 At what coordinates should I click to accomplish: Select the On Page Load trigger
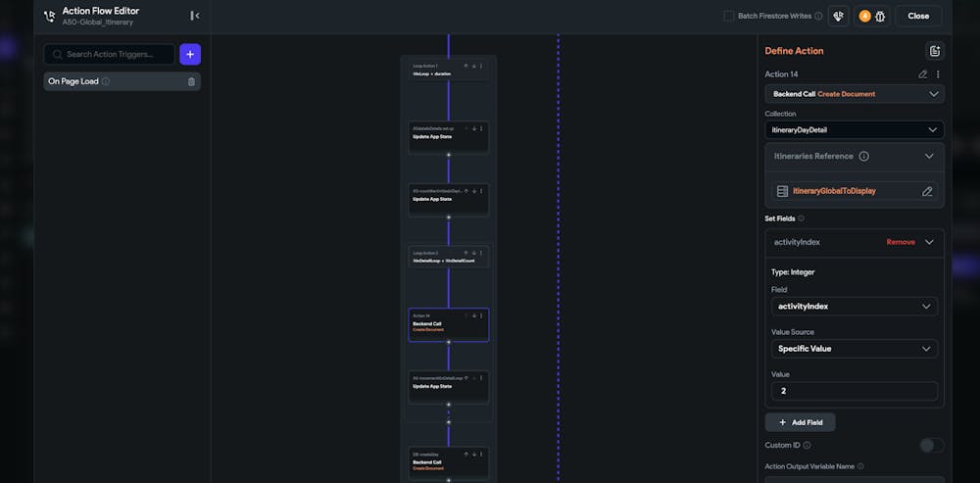[x=122, y=81]
